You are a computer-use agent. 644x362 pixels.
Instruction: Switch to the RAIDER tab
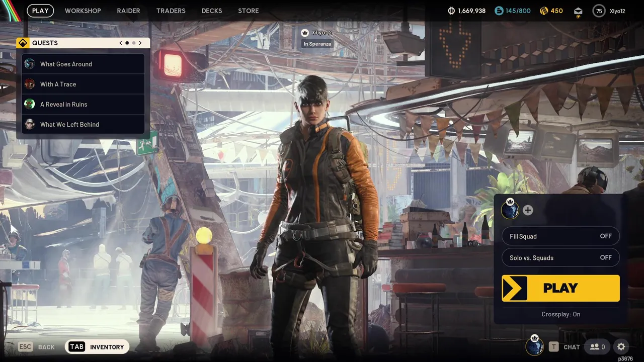(x=128, y=11)
